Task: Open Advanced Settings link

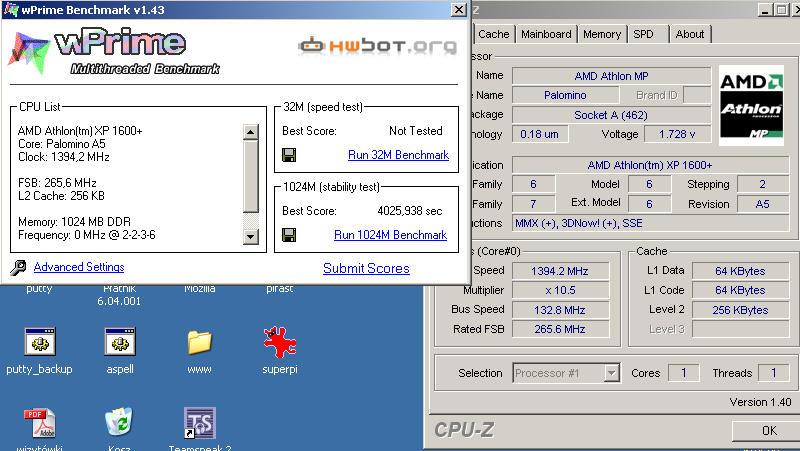Action: click(79, 267)
